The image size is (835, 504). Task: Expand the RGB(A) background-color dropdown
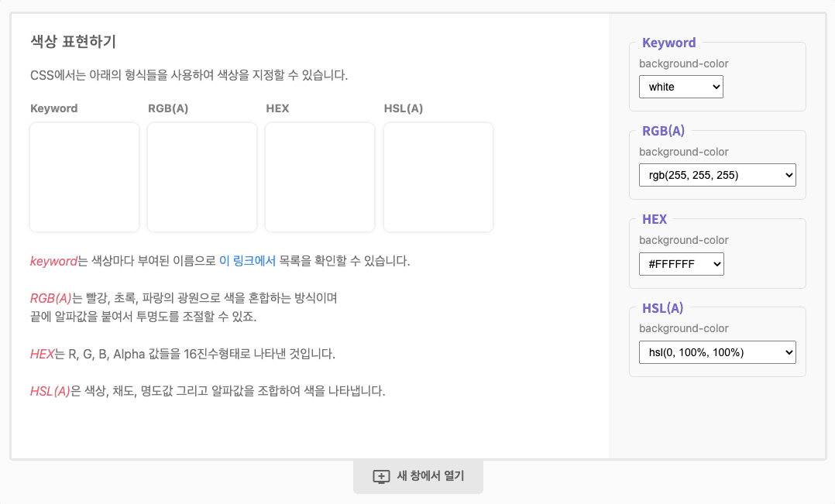(717, 176)
